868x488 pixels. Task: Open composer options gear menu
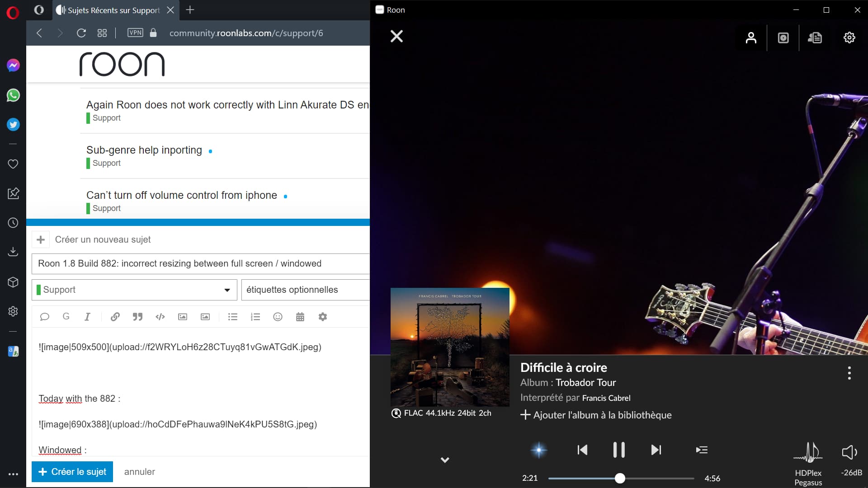coord(322,317)
